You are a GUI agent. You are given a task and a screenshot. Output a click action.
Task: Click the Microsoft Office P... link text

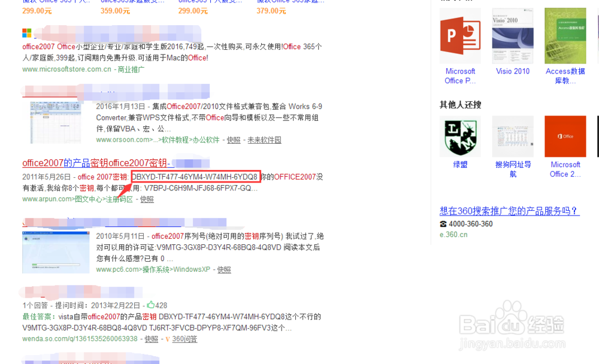coord(460,76)
